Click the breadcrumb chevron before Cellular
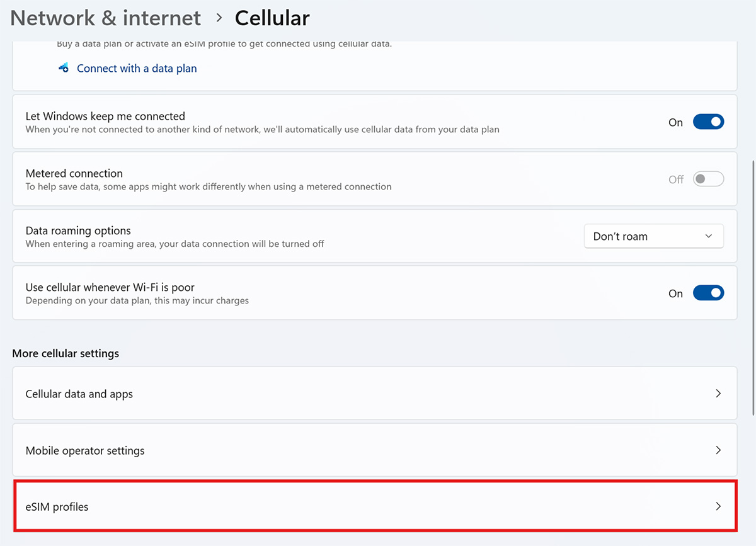Image resolution: width=756 pixels, height=546 pixels. (219, 18)
